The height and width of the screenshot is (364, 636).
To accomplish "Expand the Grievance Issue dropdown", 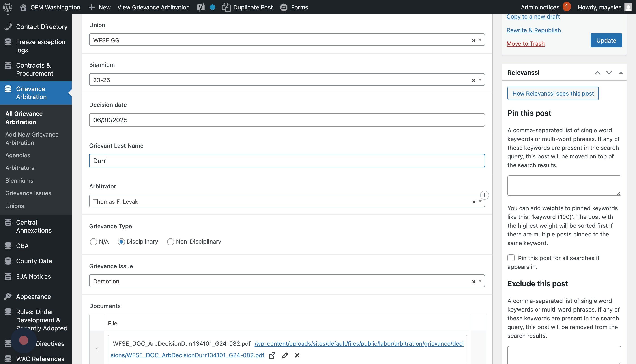I will 480,281.
